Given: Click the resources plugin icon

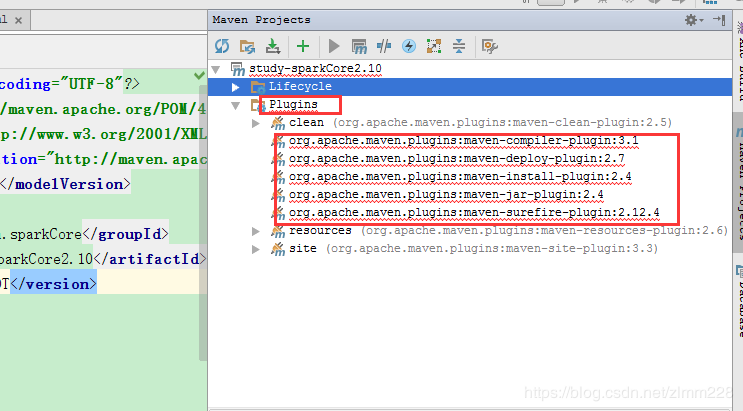Looking at the screenshot, I should [x=278, y=231].
